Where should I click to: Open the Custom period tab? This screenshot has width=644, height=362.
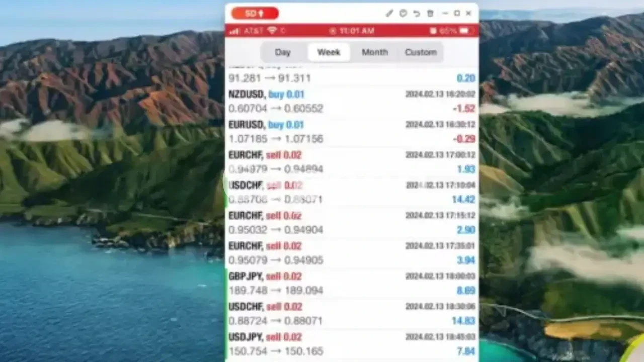pos(421,52)
